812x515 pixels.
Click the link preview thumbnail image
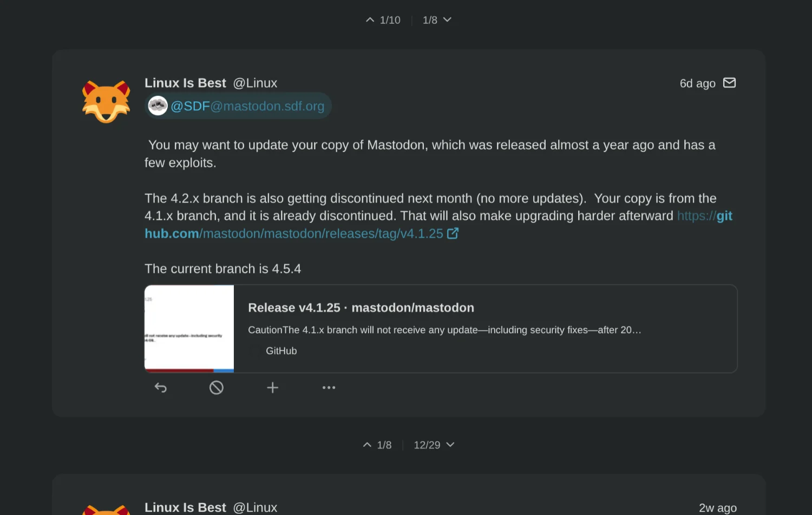coord(189,329)
